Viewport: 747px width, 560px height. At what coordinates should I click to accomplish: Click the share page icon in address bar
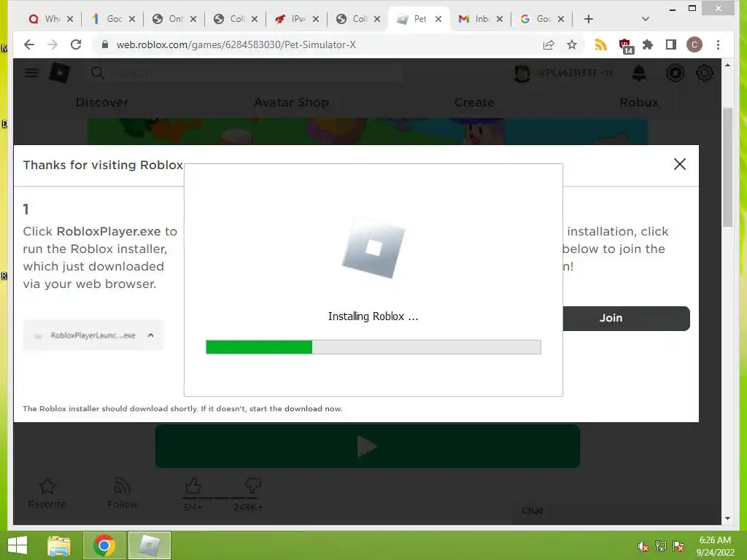[x=549, y=44]
